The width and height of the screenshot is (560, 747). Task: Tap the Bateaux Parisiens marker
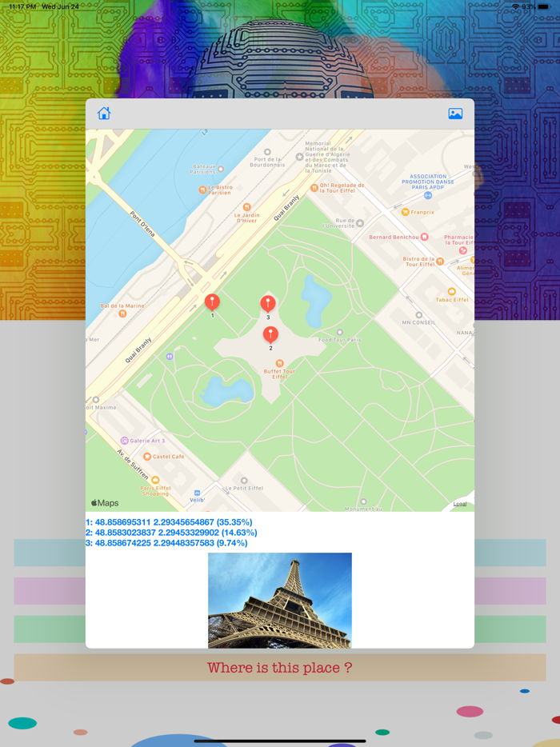(x=221, y=169)
